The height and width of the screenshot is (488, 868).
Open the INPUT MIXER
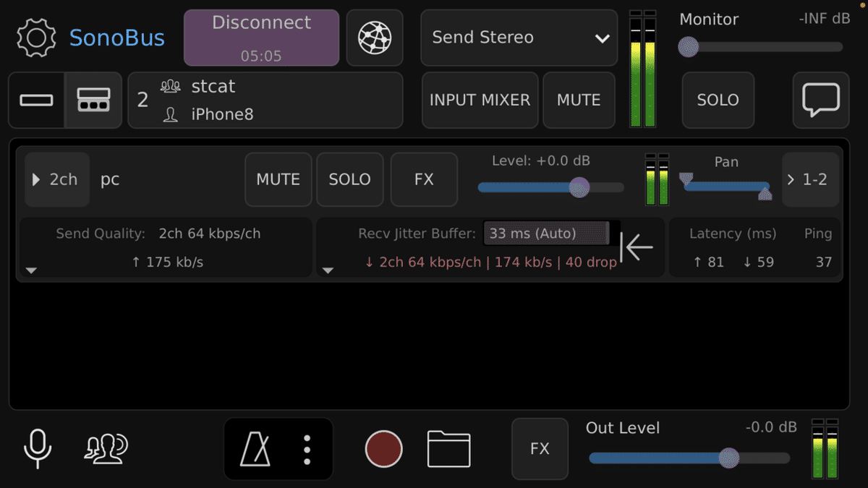(480, 100)
